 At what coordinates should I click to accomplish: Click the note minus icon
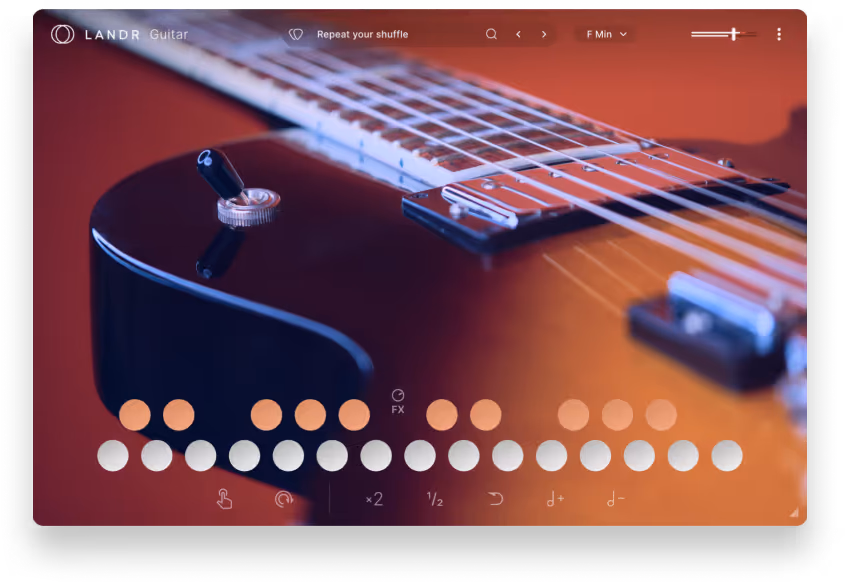tap(615, 499)
